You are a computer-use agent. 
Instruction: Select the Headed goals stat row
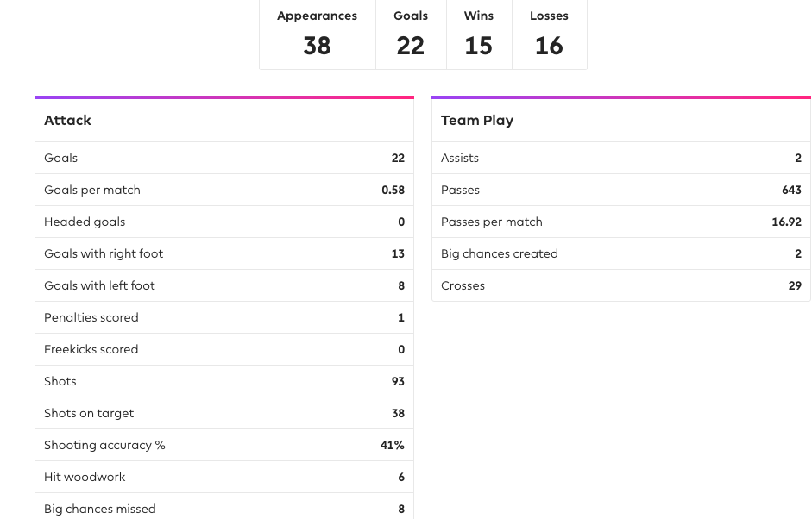coord(223,222)
